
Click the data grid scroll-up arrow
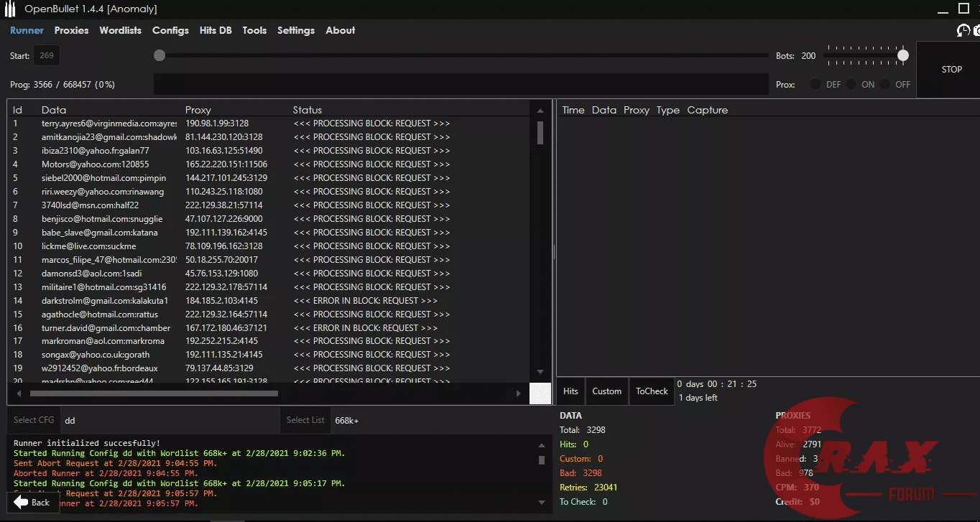(x=540, y=111)
